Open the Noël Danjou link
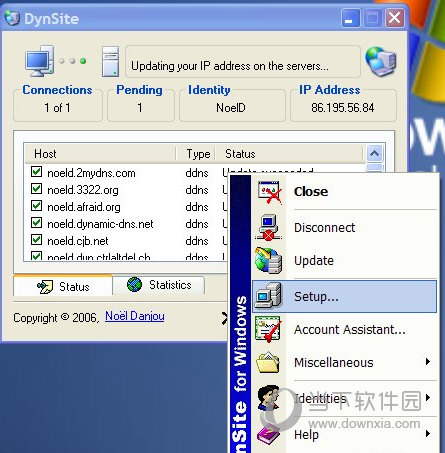The width and height of the screenshot is (445, 453). pos(135,316)
